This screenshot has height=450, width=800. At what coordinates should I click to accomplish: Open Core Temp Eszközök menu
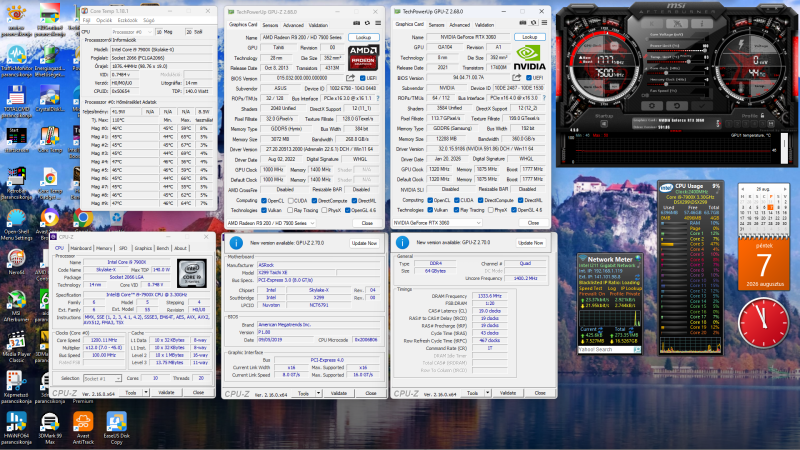coord(128,20)
